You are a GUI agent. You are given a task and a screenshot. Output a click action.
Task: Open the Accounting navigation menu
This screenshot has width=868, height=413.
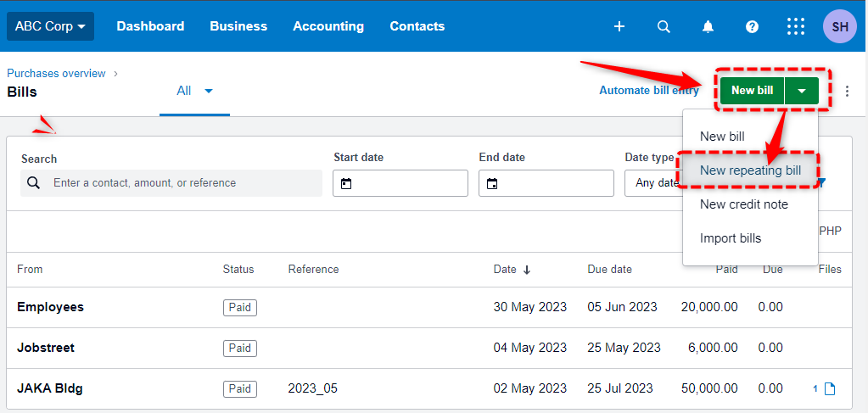click(x=328, y=26)
